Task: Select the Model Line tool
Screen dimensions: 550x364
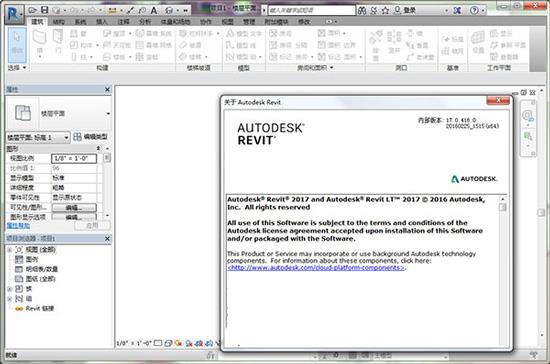Action: tap(241, 45)
